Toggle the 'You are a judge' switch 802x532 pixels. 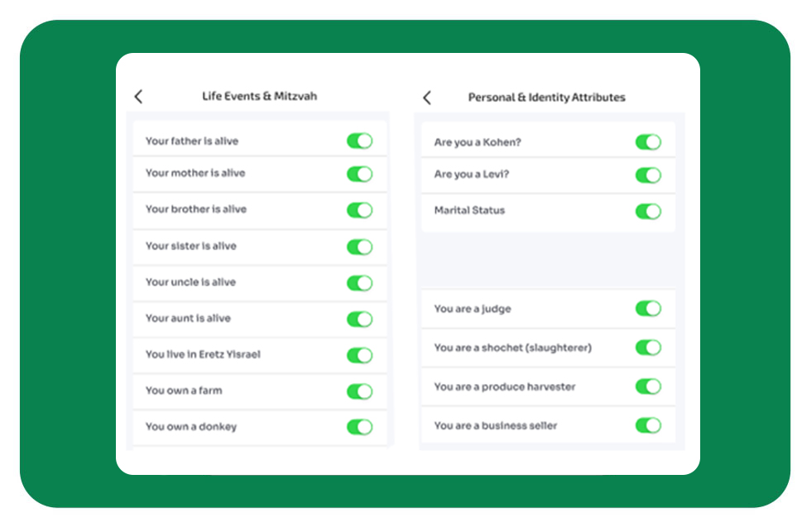click(x=648, y=309)
